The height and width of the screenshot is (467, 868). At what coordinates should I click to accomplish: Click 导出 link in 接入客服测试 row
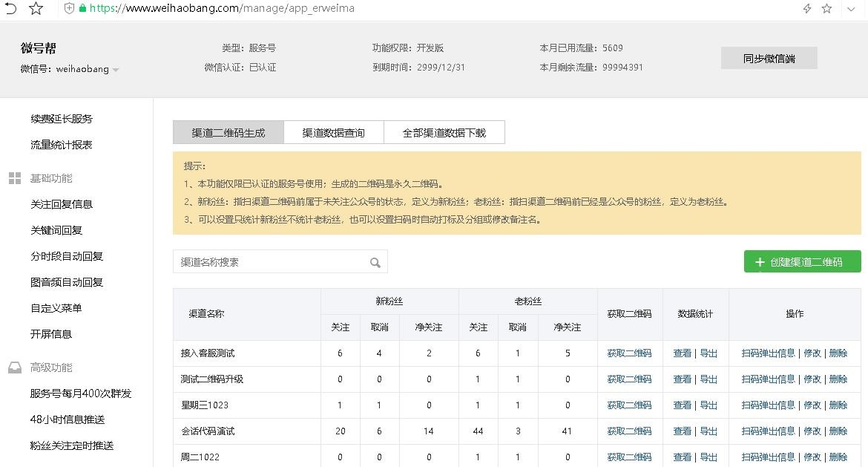(708, 353)
